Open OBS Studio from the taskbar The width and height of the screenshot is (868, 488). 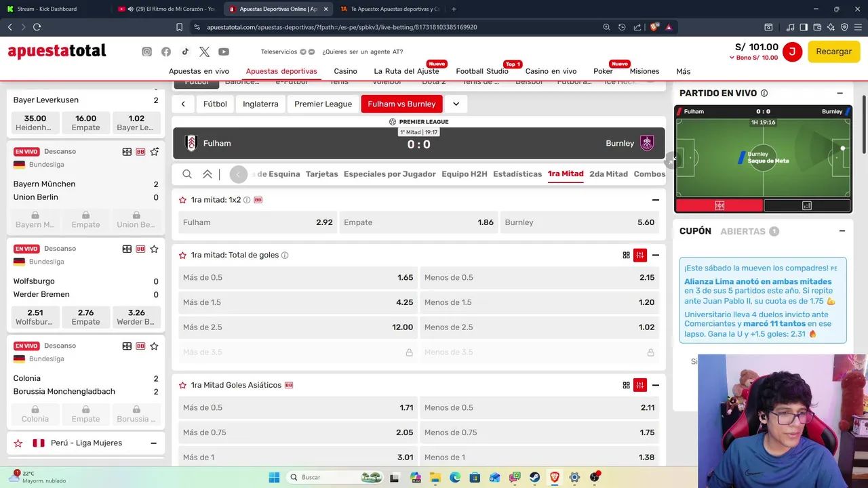(x=595, y=477)
